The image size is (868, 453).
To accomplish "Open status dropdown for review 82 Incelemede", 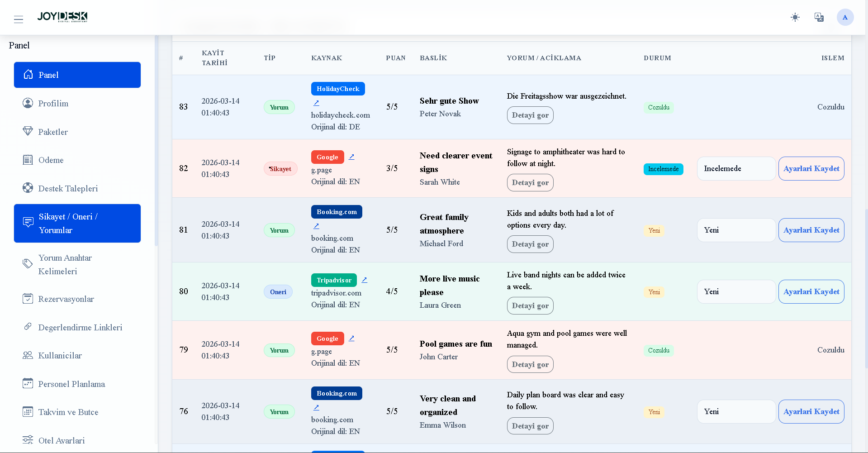I will (736, 168).
